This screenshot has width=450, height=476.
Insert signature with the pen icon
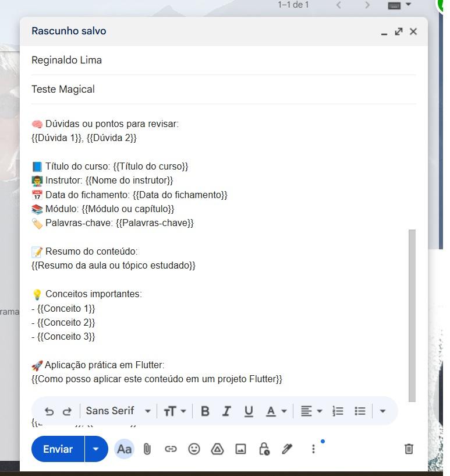[287, 449]
